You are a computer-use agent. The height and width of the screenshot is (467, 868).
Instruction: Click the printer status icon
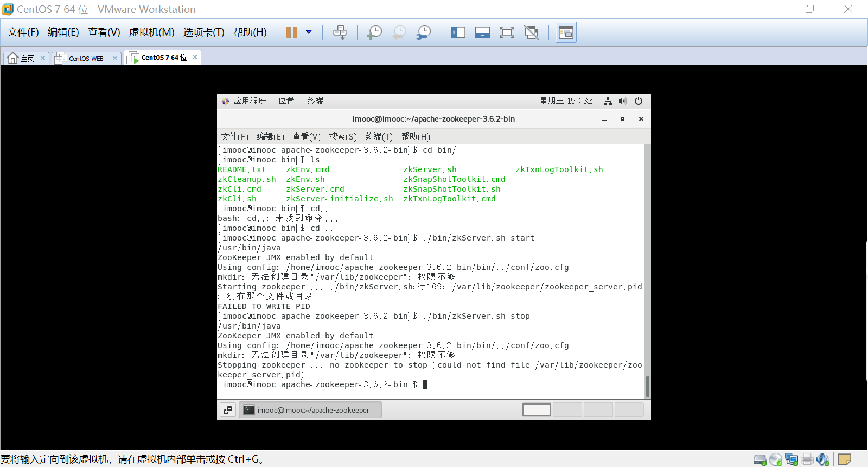[807, 459]
